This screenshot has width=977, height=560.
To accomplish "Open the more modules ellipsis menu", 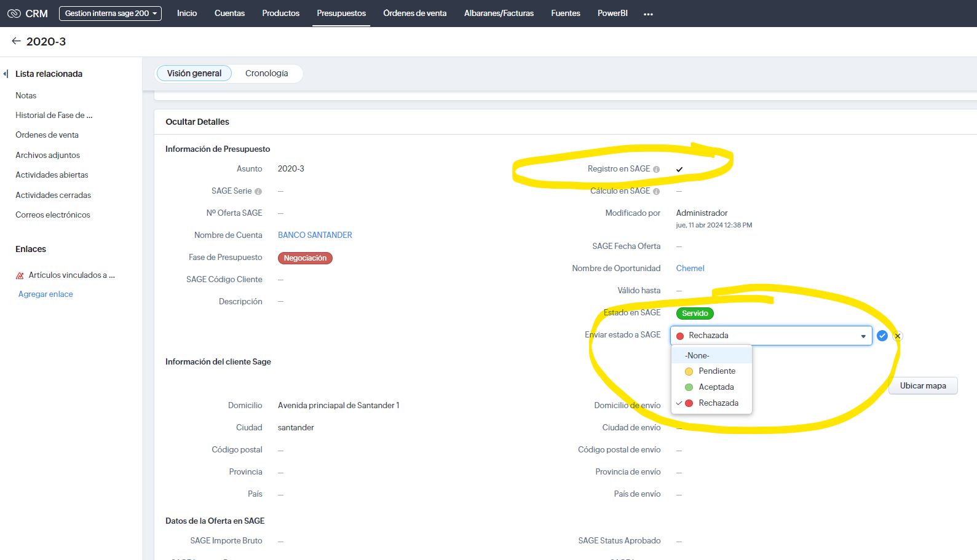I will pos(648,14).
